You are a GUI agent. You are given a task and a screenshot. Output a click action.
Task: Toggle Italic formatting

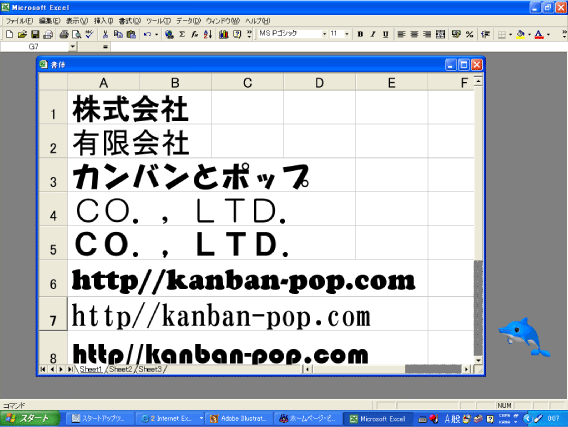click(x=373, y=34)
